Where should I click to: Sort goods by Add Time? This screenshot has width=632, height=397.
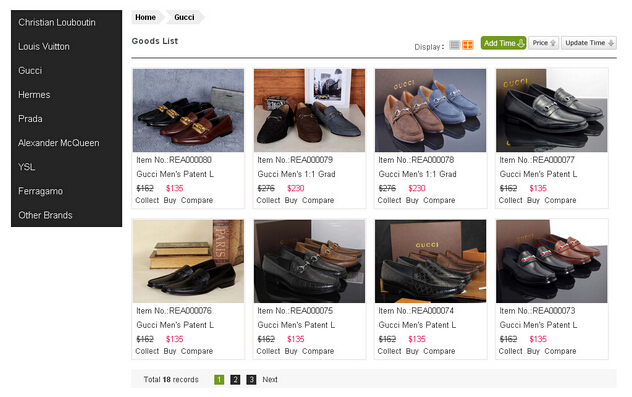coord(503,43)
